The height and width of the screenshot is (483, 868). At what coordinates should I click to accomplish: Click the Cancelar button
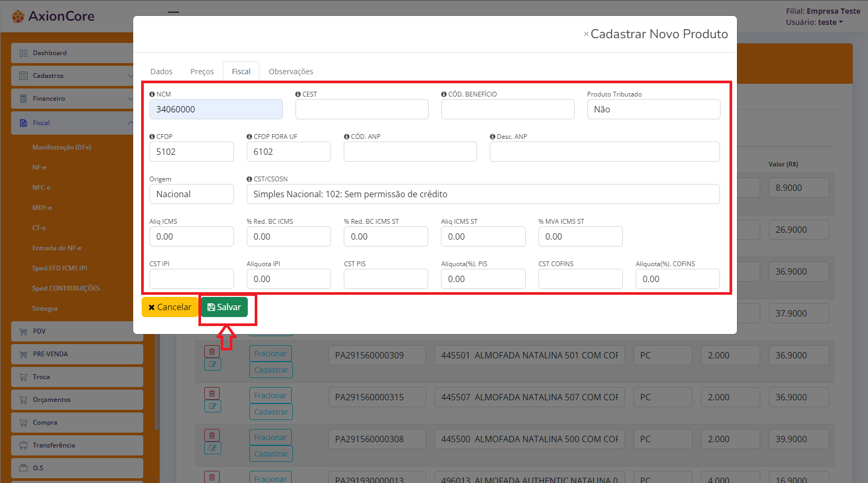[x=170, y=307]
